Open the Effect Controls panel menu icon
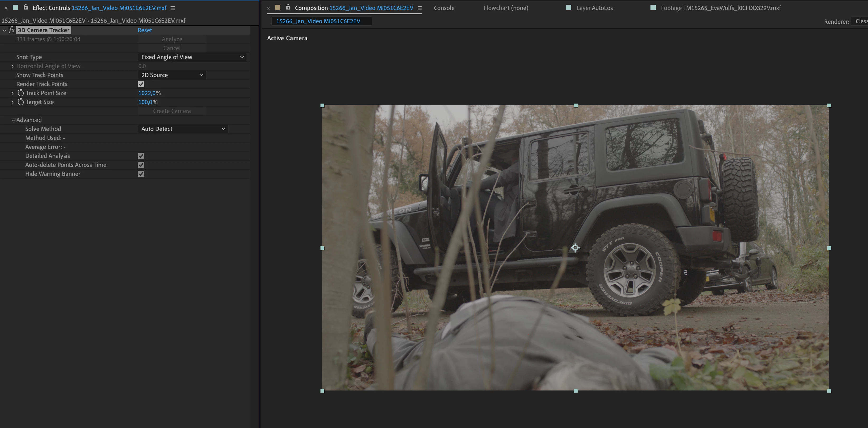The image size is (868, 428). (173, 8)
